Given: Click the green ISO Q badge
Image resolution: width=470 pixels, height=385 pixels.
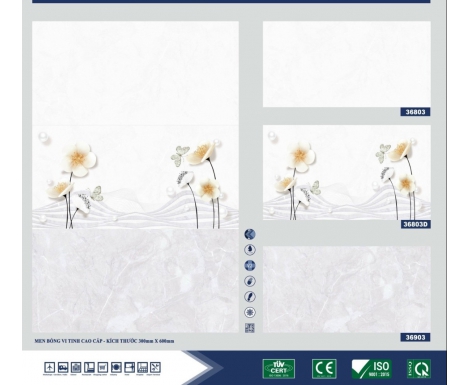Looking at the screenshot, I should [419, 369].
